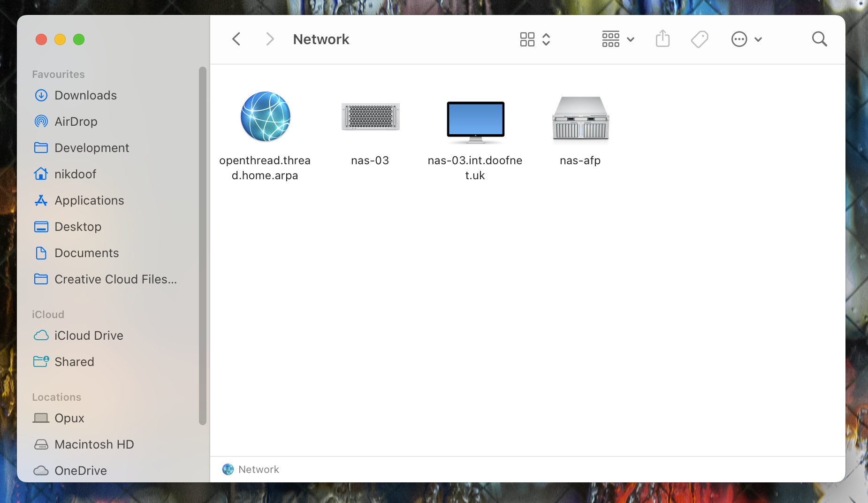
Task: Open iCloud Drive in the sidebar
Action: (89, 335)
